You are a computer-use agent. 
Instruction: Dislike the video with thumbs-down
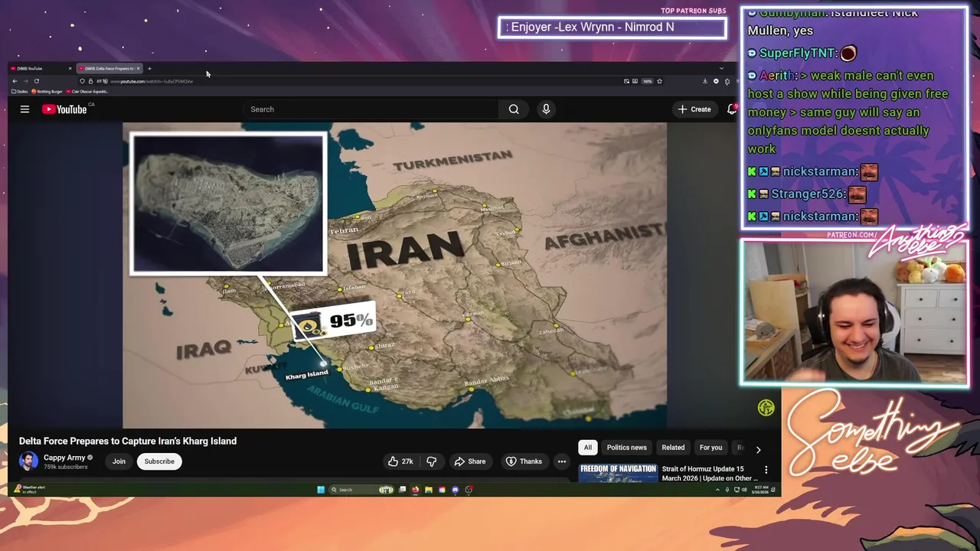click(x=431, y=461)
